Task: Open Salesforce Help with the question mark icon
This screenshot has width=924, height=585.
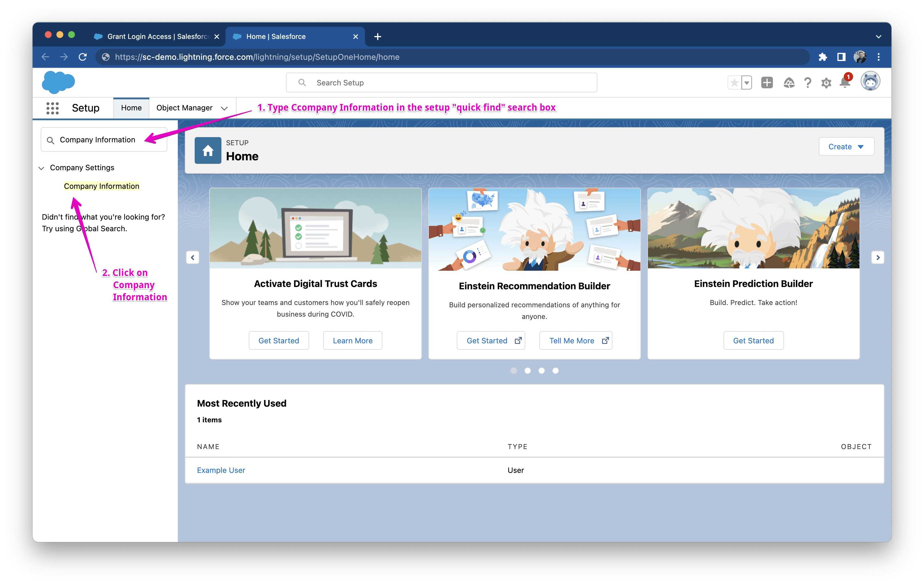Action: tap(807, 82)
